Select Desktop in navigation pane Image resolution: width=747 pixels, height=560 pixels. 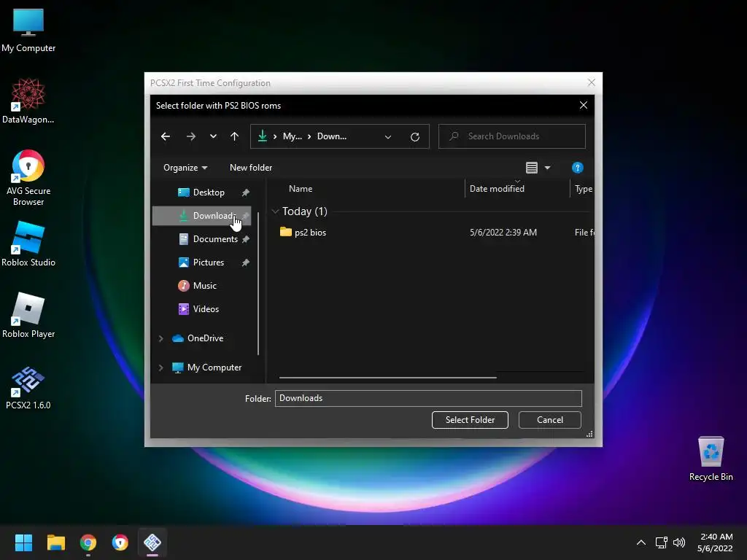pyautogui.click(x=209, y=192)
